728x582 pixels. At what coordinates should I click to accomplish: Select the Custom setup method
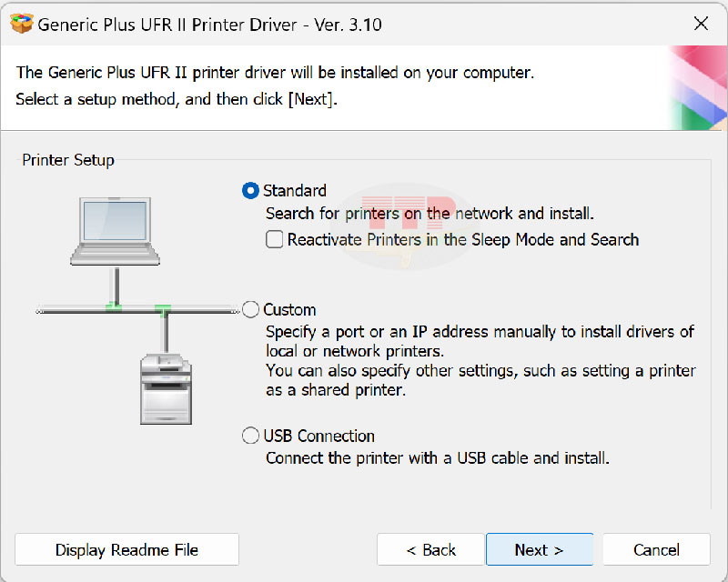(250, 309)
